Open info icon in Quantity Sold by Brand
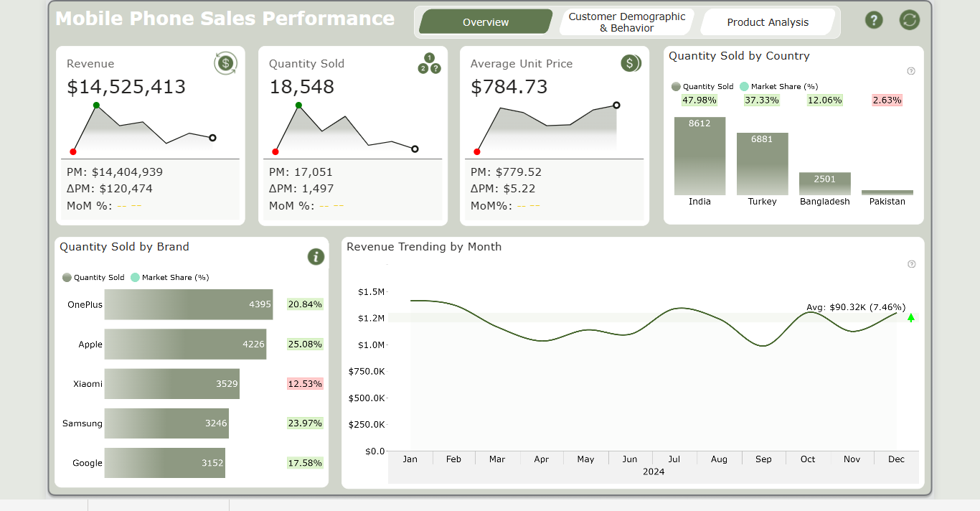Screen dimensions: 980x511 coord(316,256)
